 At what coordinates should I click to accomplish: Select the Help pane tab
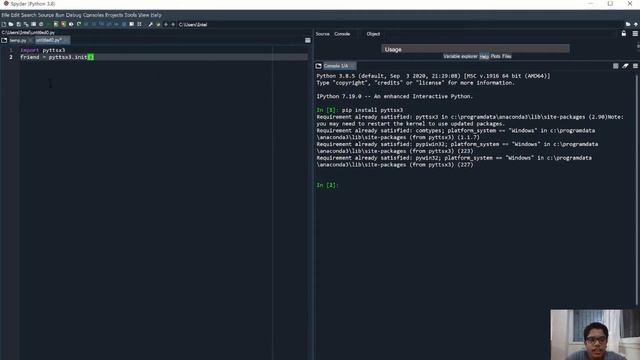coord(484,56)
